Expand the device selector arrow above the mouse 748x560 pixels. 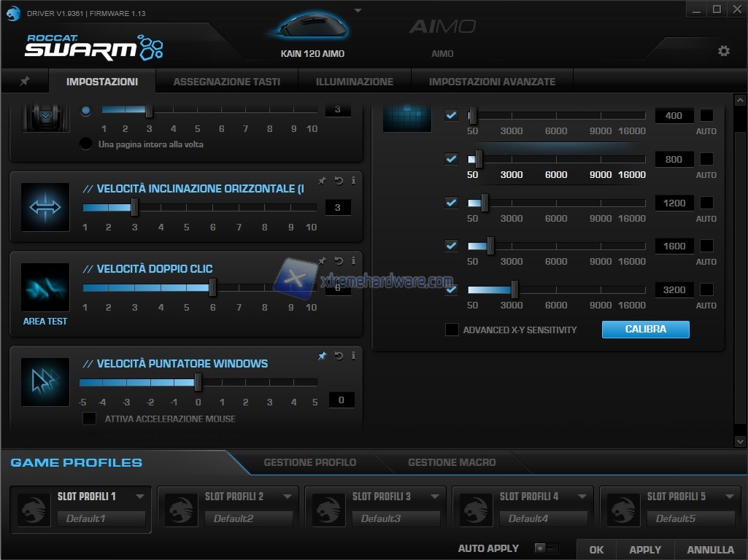pyautogui.click(x=358, y=11)
